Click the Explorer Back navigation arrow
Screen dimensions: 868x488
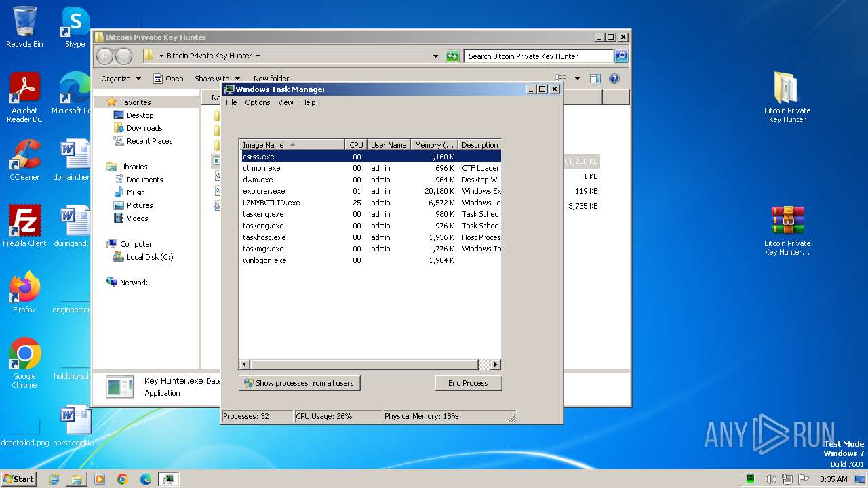click(x=104, y=56)
